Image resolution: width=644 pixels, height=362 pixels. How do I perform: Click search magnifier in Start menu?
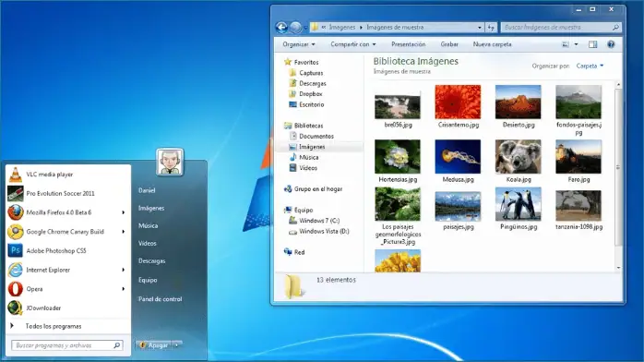116,345
